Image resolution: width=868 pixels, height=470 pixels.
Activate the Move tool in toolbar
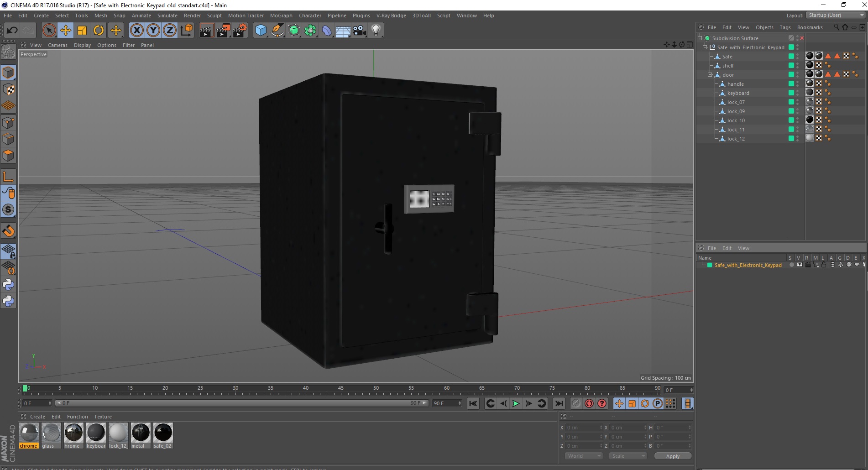click(66, 31)
